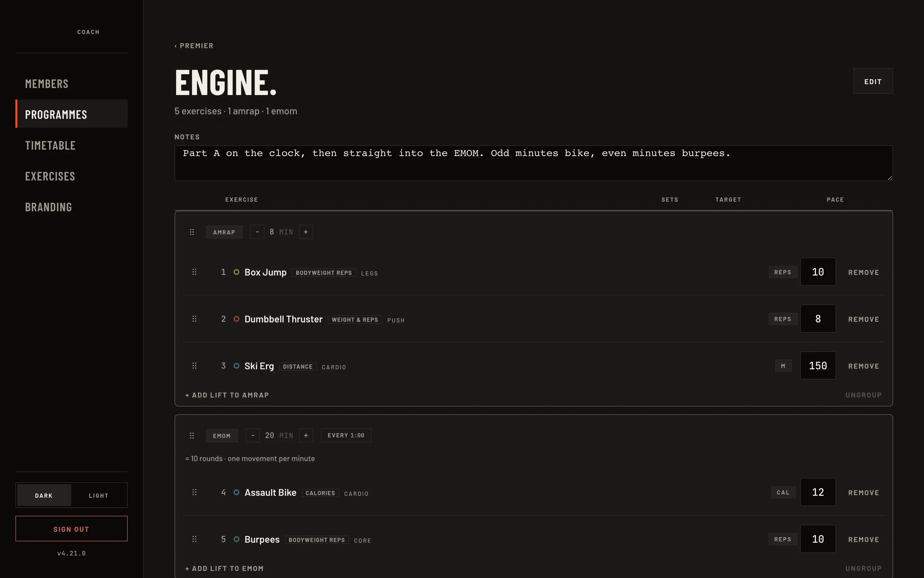Increase AMRAP duration with plus button
The image size is (924, 578).
point(306,232)
